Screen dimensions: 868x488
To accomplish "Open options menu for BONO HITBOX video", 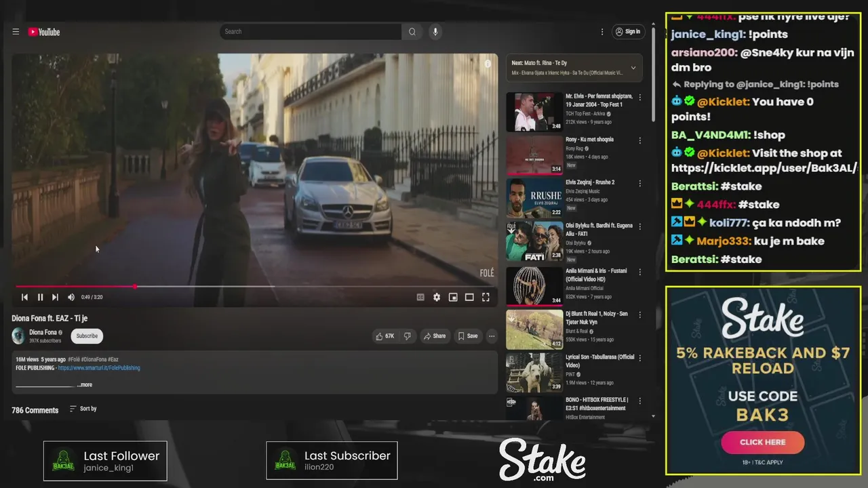I will (639, 401).
